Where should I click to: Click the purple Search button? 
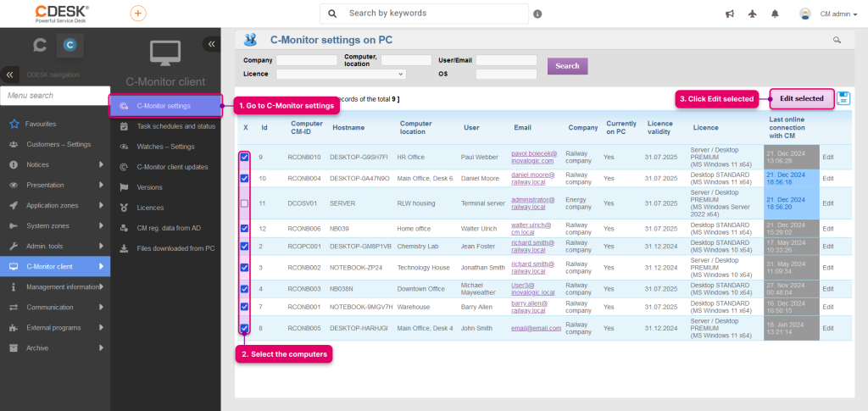click(567, 66)
